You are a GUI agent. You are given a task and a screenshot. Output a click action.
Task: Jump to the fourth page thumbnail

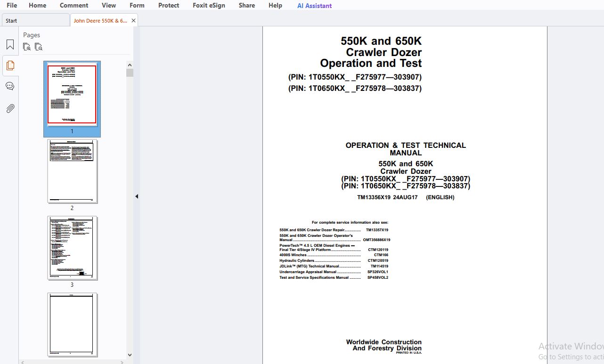(x=72, y=325)
